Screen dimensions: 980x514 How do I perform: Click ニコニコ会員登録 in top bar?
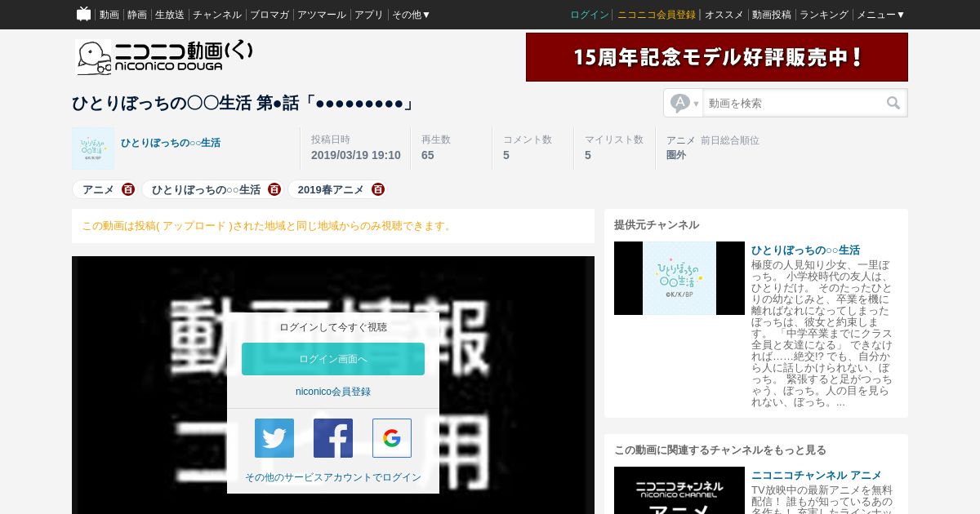(x=657, y=15)
